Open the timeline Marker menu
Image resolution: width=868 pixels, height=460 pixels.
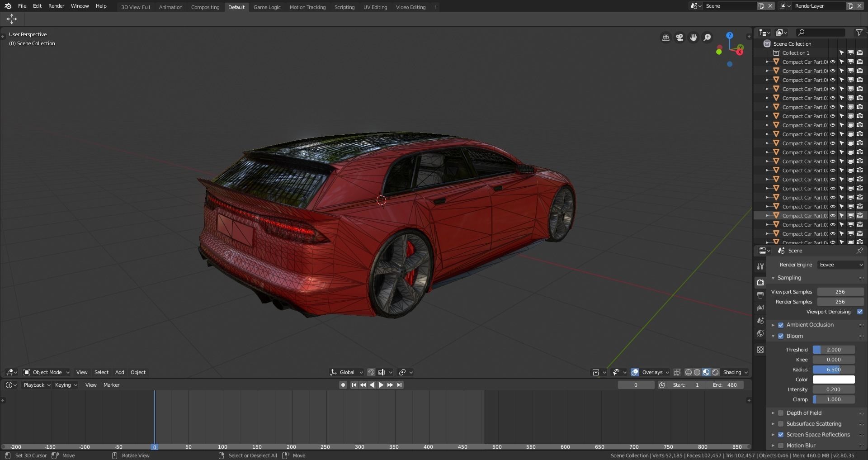pyautogui.click(x=111, y=385)
